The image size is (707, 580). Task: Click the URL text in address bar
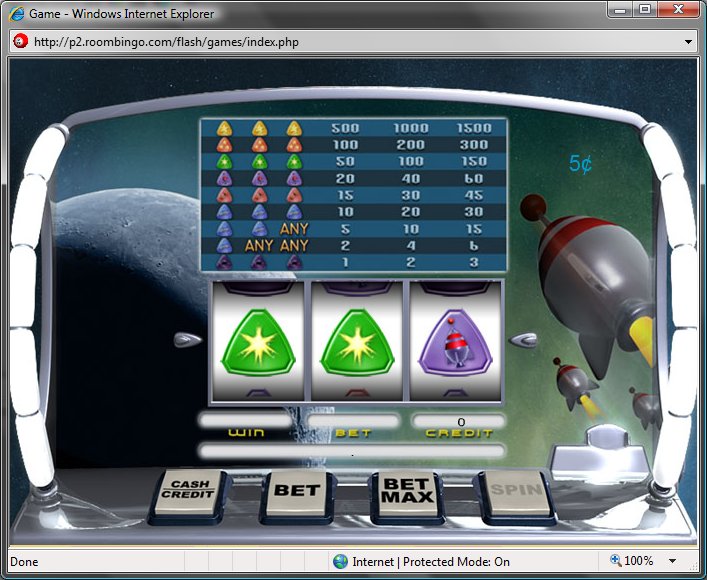166,42
